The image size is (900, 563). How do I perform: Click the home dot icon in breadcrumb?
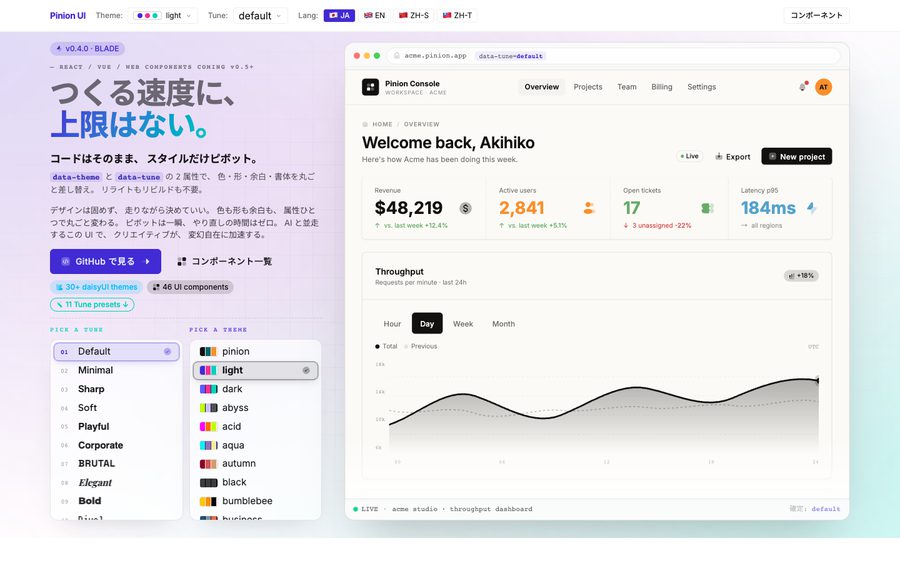pyautogui.click(x=365, y=124)
